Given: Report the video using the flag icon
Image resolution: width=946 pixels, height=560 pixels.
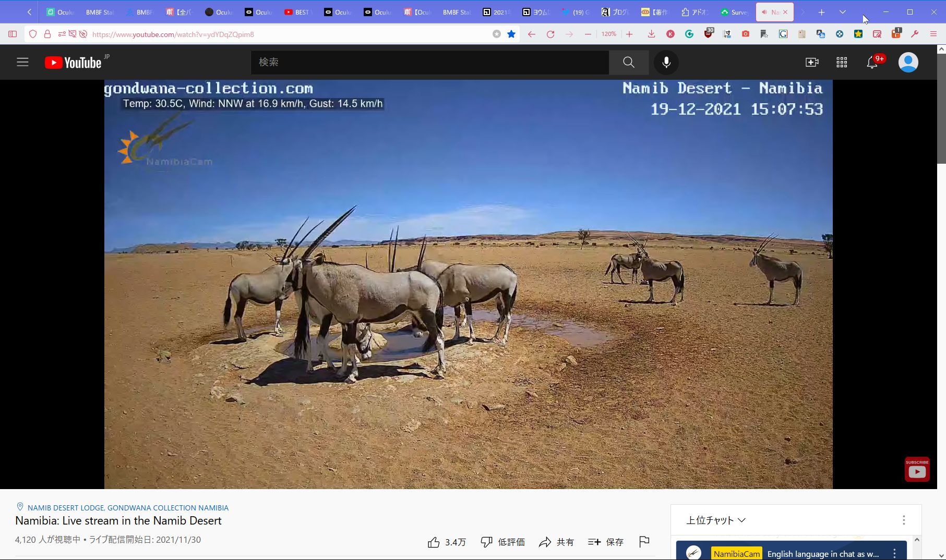Looking at the screenshot, I should point(645,542).
